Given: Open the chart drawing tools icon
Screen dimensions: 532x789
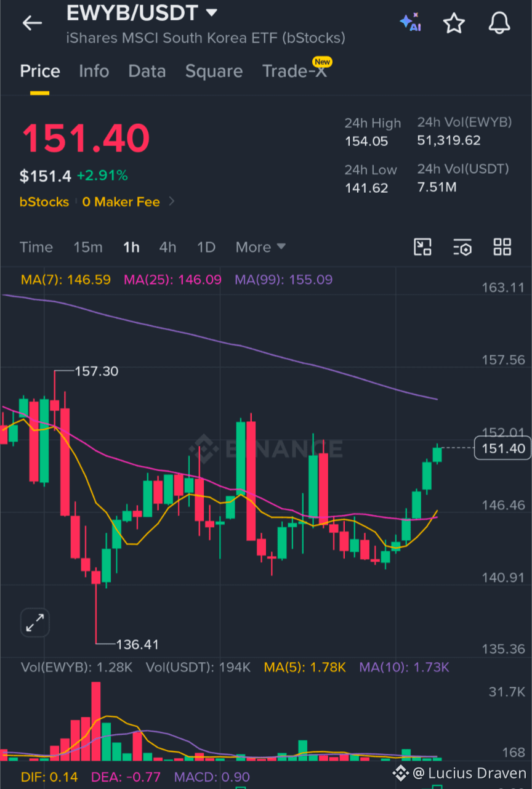Looking at the screenshot, I should (422, 247).
